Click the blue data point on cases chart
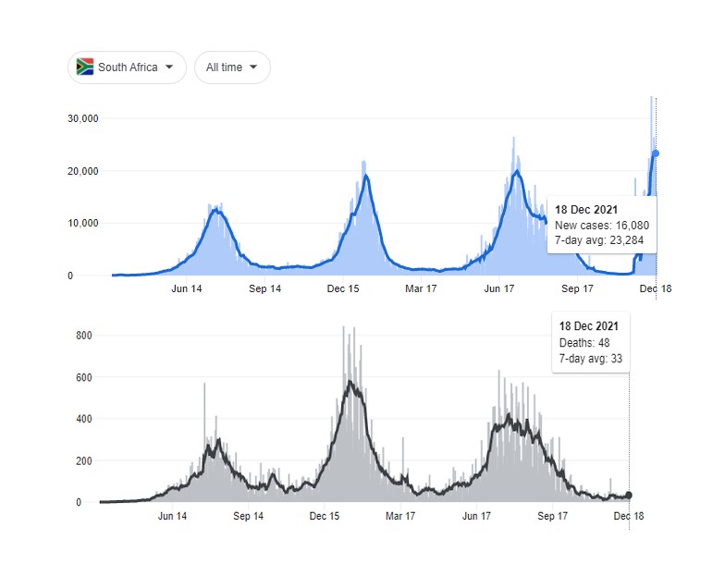This screenshot has height=588, width=725. (655, 153)
